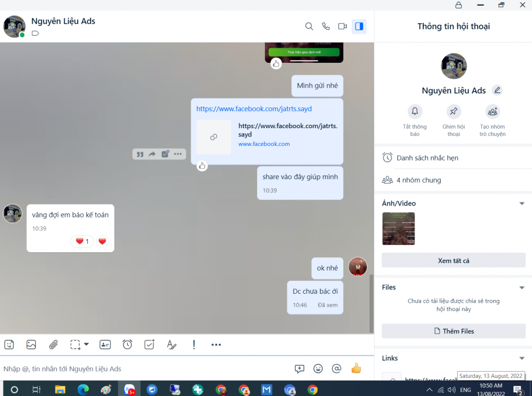The image size is (532, 396).
Task: Start a video call
Action: (x=342, y=26)
